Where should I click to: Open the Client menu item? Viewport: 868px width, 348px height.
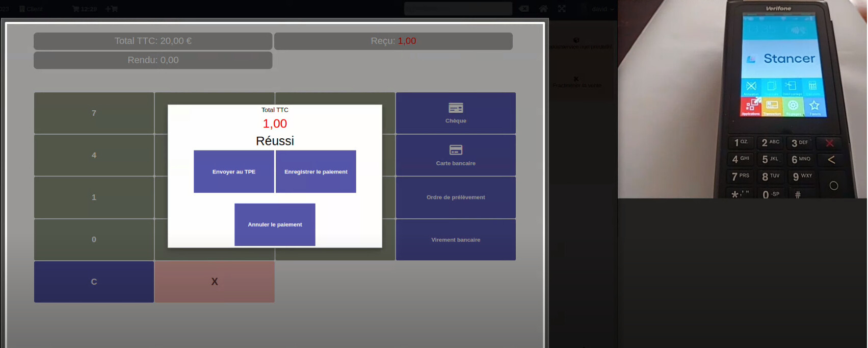[31, 9]
